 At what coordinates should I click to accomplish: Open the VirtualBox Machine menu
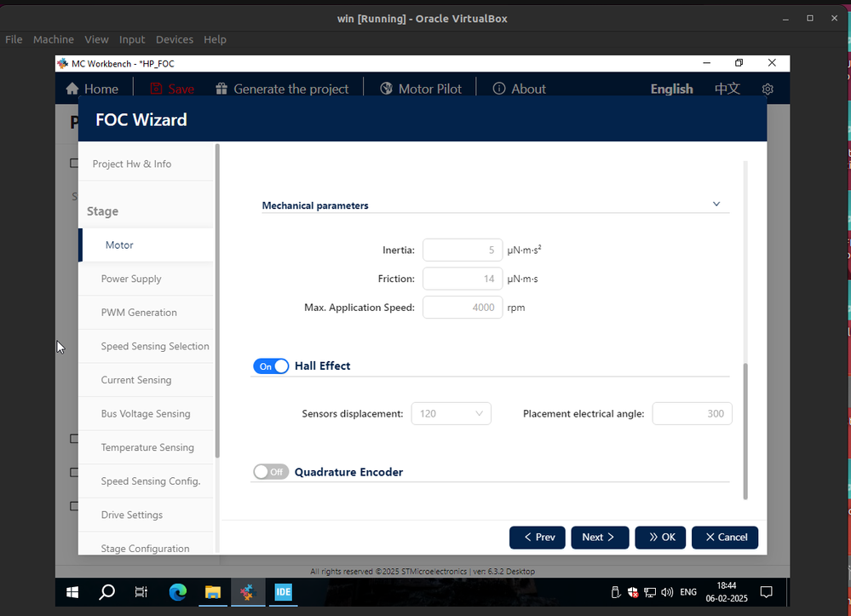point(53,40)
